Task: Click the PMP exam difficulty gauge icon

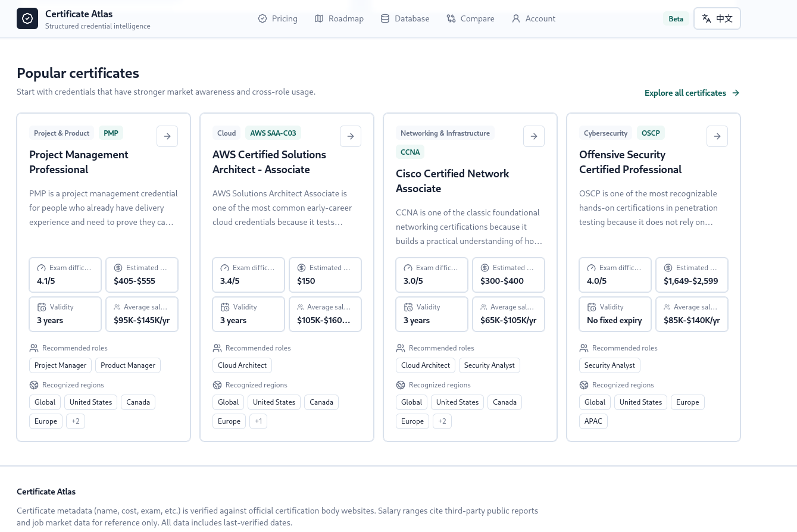Action: (x=41, y=268)
